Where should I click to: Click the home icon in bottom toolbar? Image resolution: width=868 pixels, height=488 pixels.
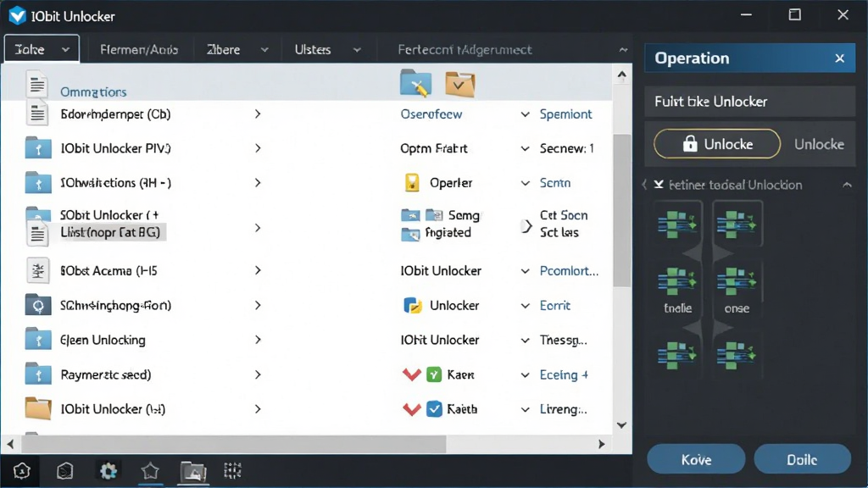click(x=21, y=471)
